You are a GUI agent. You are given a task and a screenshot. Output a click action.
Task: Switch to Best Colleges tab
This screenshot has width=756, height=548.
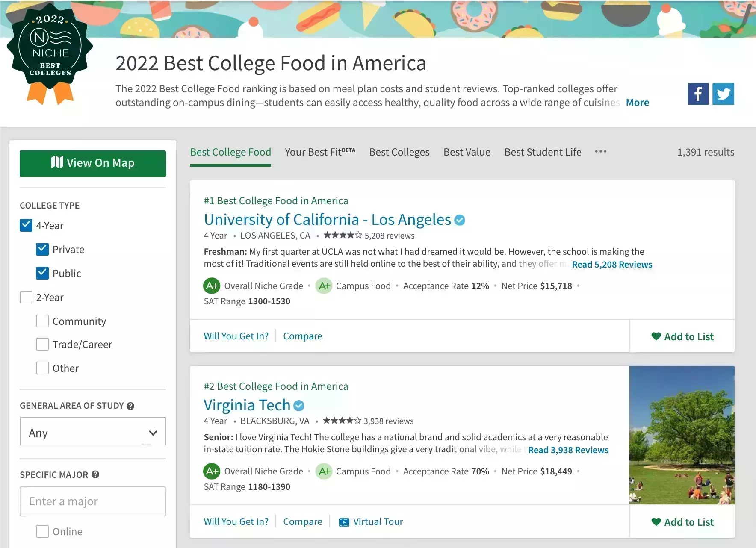tap(399, 152)
